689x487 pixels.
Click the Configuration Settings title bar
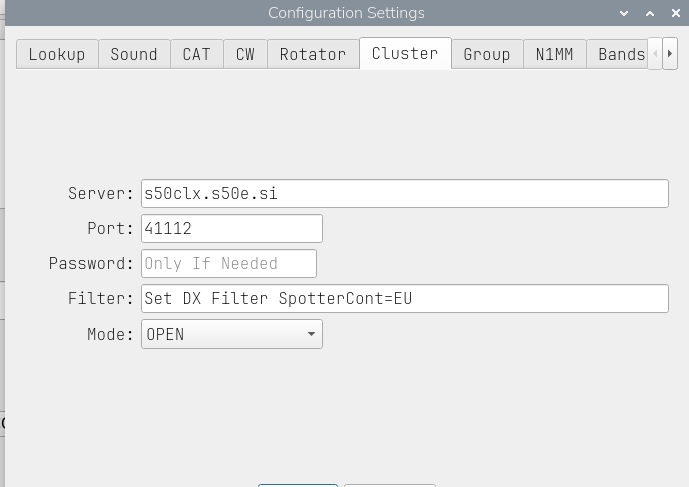[x=346, y=13]
